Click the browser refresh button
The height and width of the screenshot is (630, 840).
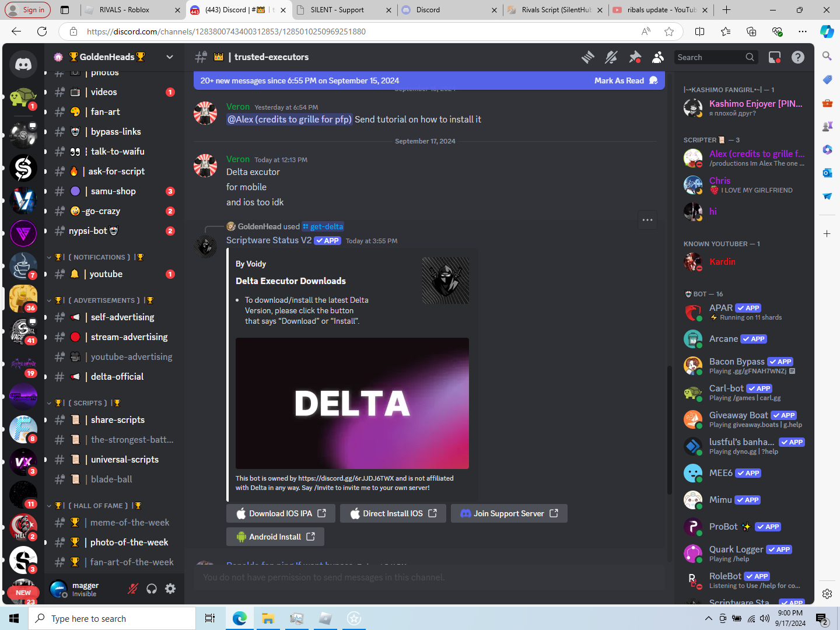pyautogui.click(x=42, y=32)
